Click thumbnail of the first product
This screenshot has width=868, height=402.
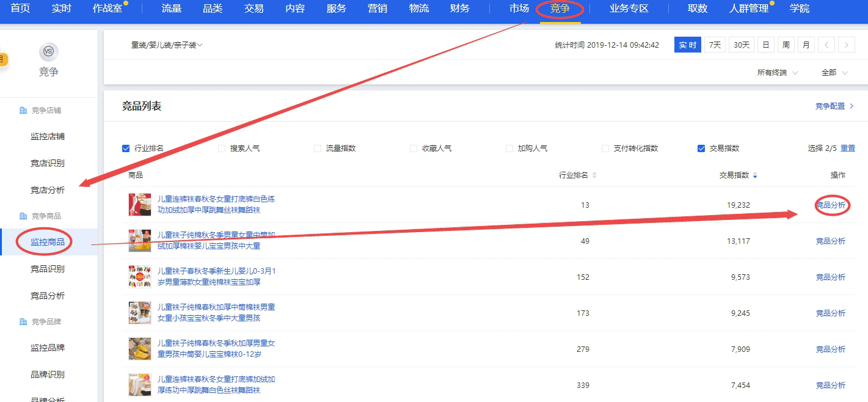pos(139,205)
